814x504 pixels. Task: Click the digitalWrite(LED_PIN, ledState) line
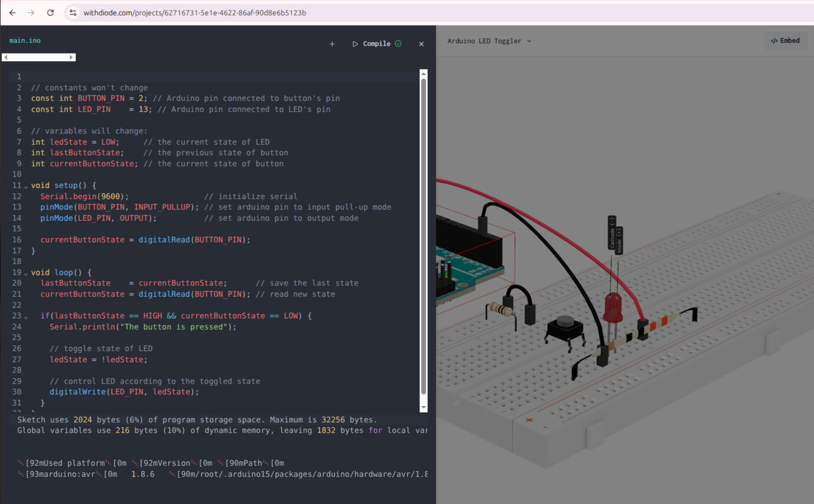124,392
